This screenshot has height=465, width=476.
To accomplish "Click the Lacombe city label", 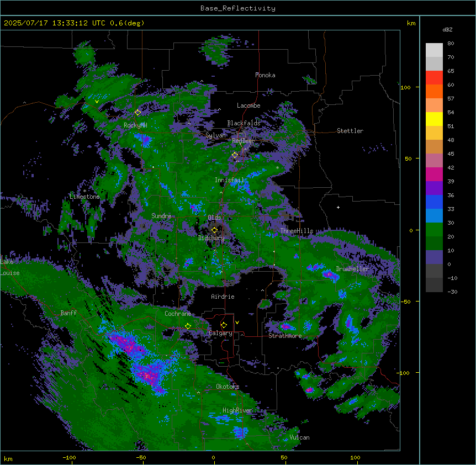I will coord(248,105).
